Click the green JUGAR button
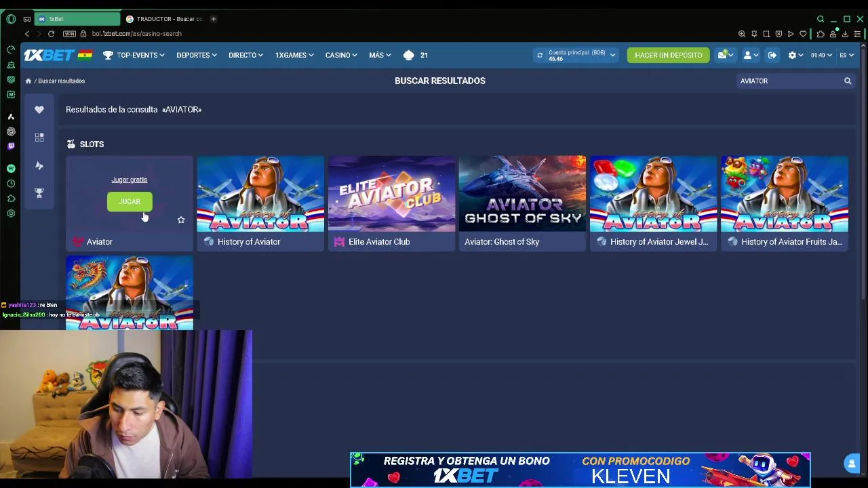The width and height of the screenshot is (868, 488). point(130,201)
